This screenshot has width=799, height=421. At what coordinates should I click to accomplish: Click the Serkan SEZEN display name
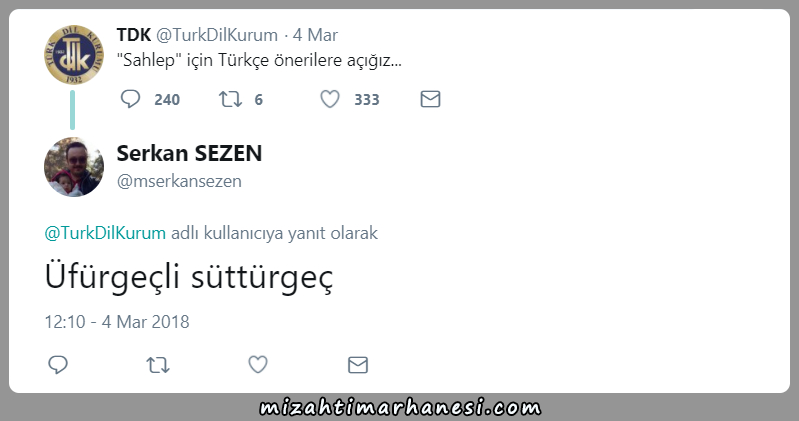point(190,153)
